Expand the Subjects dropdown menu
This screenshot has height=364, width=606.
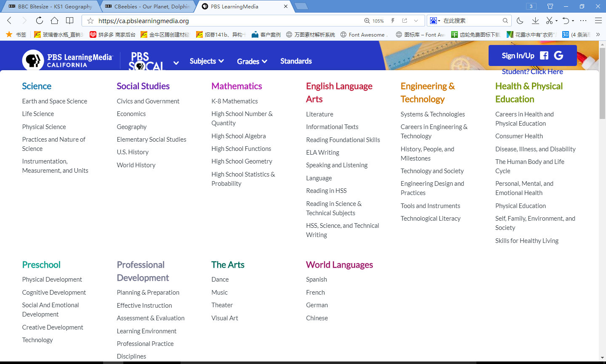coord(206,61)
